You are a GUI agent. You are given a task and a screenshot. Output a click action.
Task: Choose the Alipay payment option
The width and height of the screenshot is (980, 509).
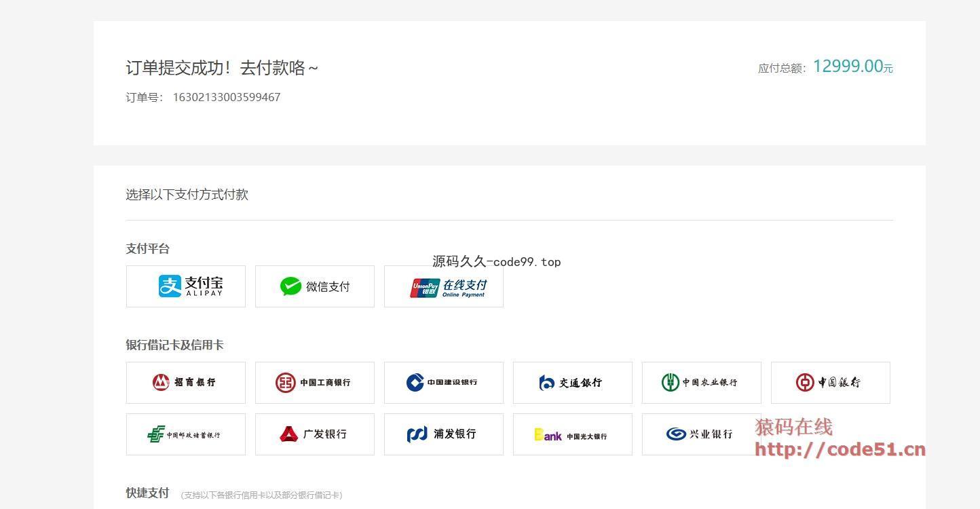click(186, 286)
